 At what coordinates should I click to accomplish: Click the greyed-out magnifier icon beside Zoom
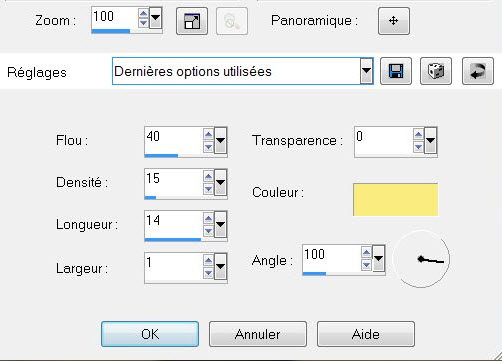click(x=232, y=21)
